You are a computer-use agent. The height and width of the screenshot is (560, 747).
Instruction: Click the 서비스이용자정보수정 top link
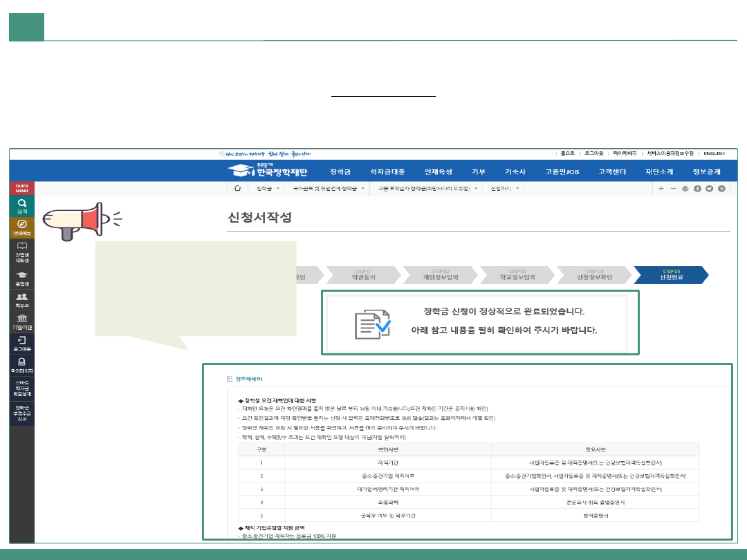[x=670, y=153]
